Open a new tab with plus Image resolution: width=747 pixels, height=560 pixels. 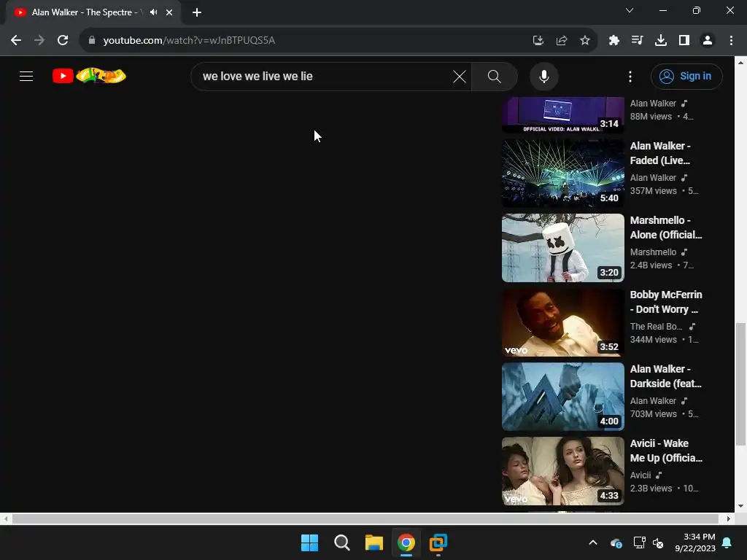click(x=197, y=12)
